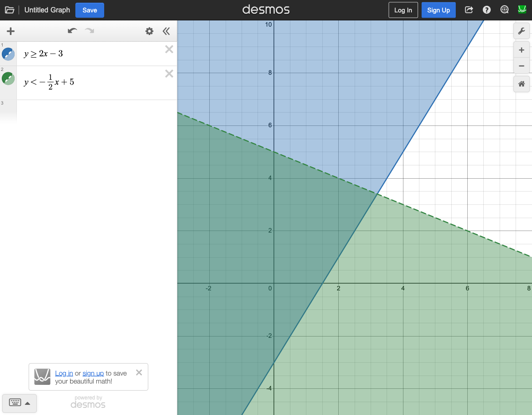
Task: Show the on-screen keypad
Action: point(20,403)
